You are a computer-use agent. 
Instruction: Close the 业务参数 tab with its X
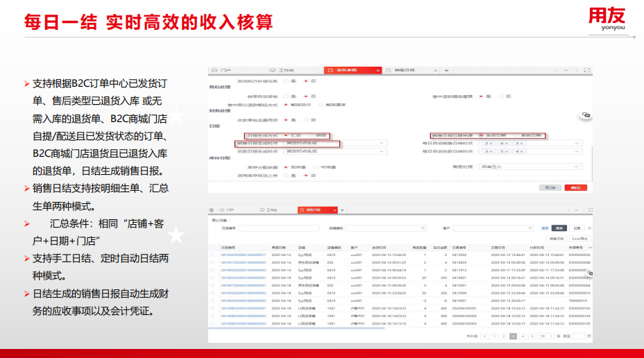click(378, 71)
